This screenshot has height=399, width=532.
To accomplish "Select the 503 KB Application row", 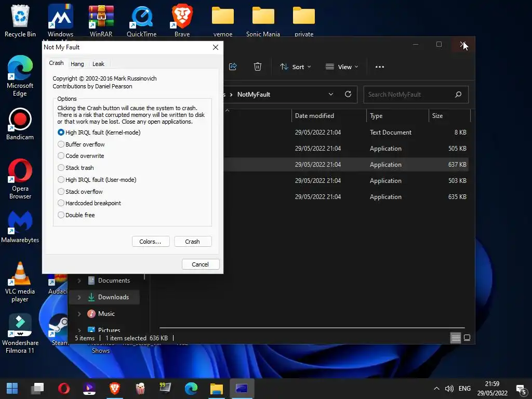I will pos(347,180).
